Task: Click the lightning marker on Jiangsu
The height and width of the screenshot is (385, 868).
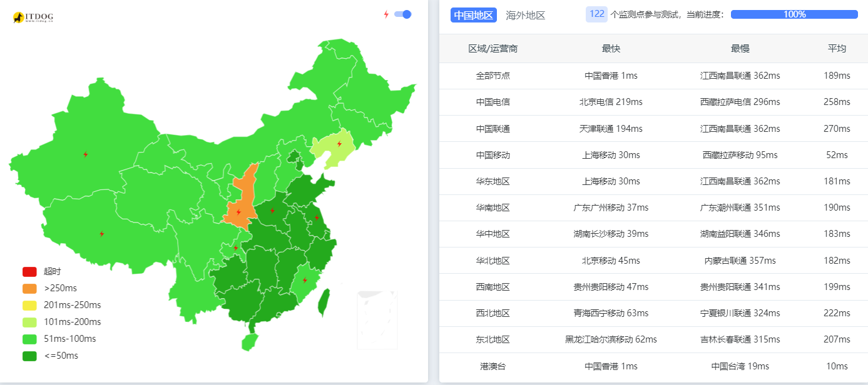Action: click(x=317, y=217)
